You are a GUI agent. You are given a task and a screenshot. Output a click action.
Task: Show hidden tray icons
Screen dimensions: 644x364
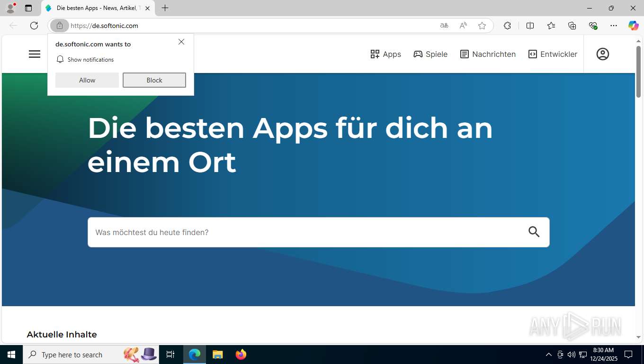(x=549, y=355)
